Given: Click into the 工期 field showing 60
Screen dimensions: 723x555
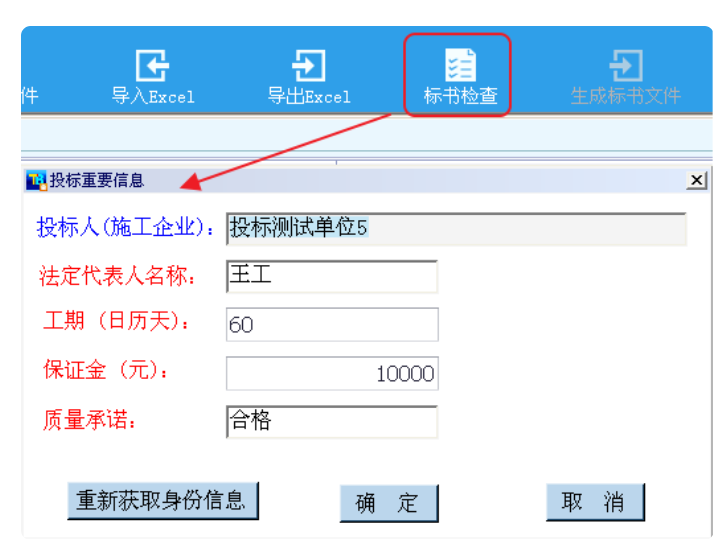Looking at the screenshot, I should pyautogui.click(x=332, y=324).
